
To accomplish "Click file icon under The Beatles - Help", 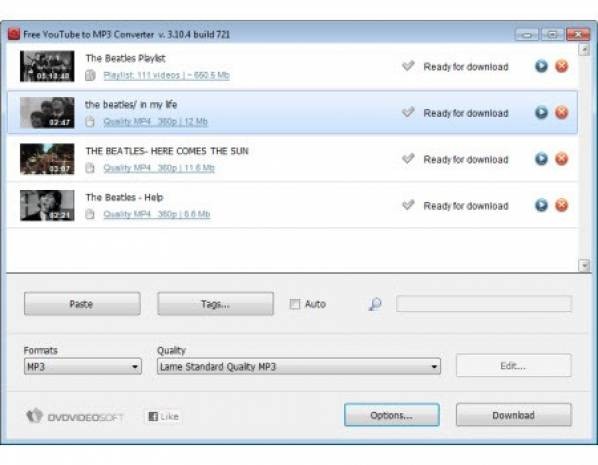I will [90, 214].
